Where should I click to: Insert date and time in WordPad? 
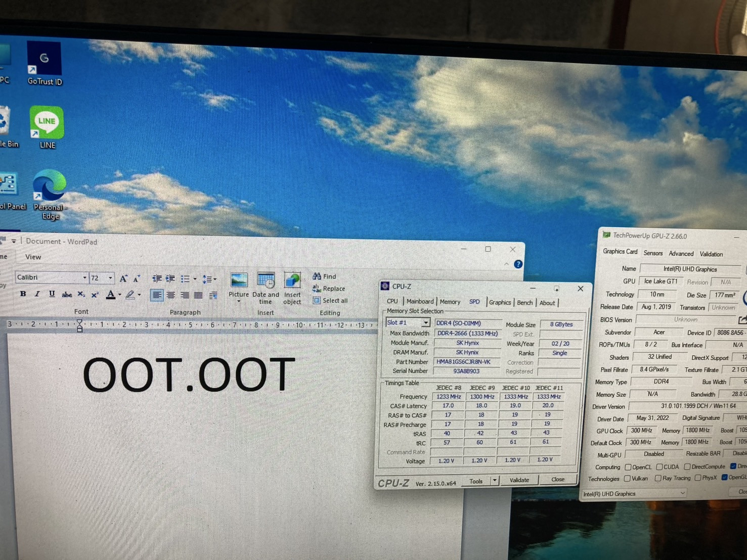266,288
